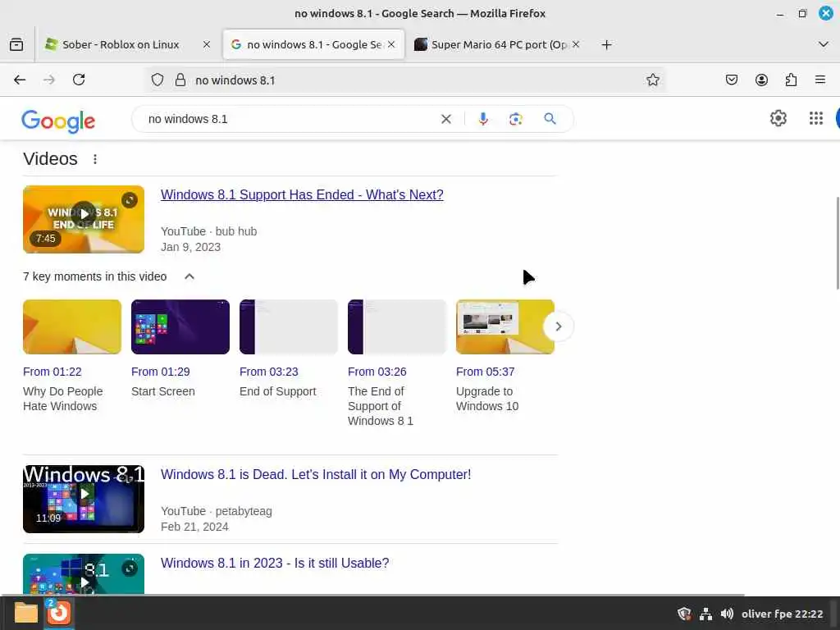Show next key moments with arrow

(x=558, y=326)
